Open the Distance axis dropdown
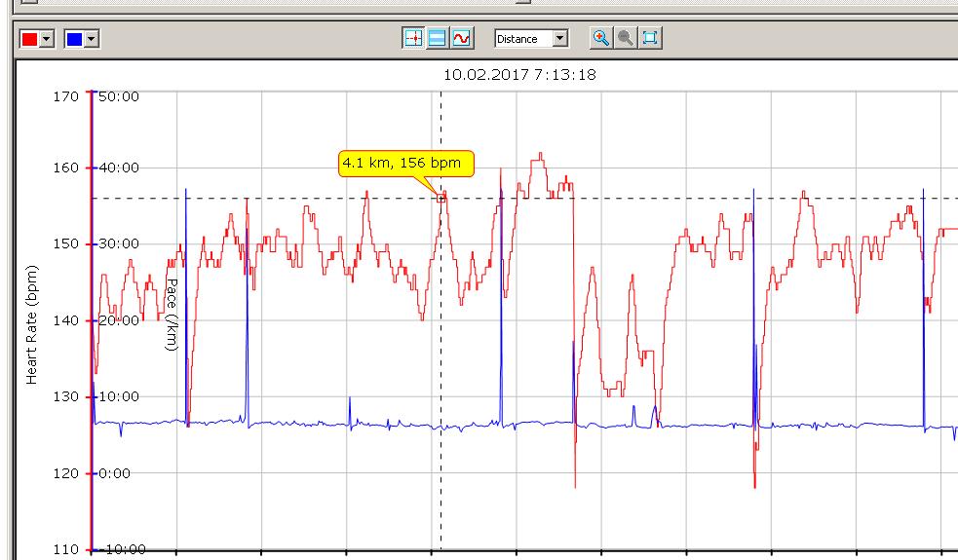This screenshot has width=958, height=560. point(560,39)
